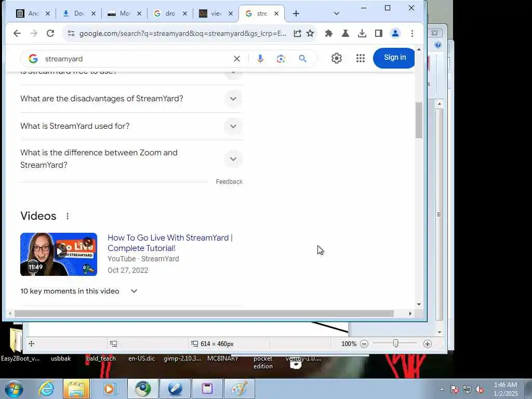This screenshot has height=399, width=532.
Task: Open the tab search dropdown arrow
Action: 336,14
